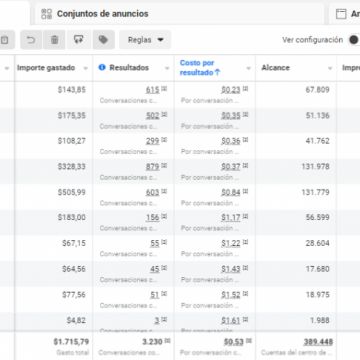Click the attribution icon beside 615
The width and height of the screenshot is (360, 360).
pos(164,89)
